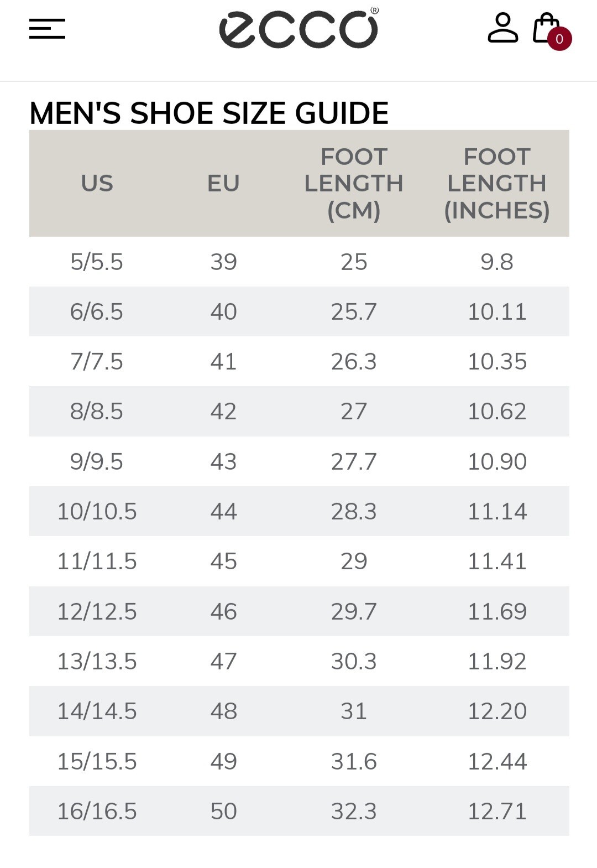Select the US size 5/5.5 cell

[97, 262]
